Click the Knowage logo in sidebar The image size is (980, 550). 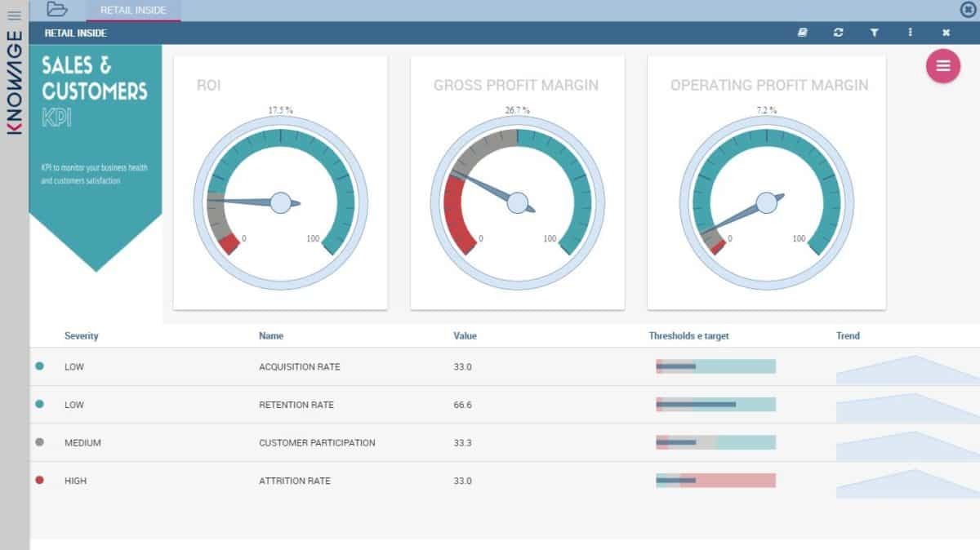coord(15,82)
